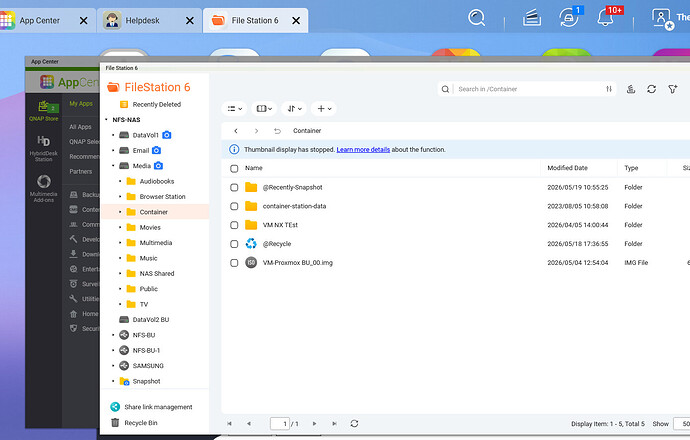Viewport: 690px width, 440px height.
Task: Click snapshot camera icon next to DataVol1
Action: [167, 135]
